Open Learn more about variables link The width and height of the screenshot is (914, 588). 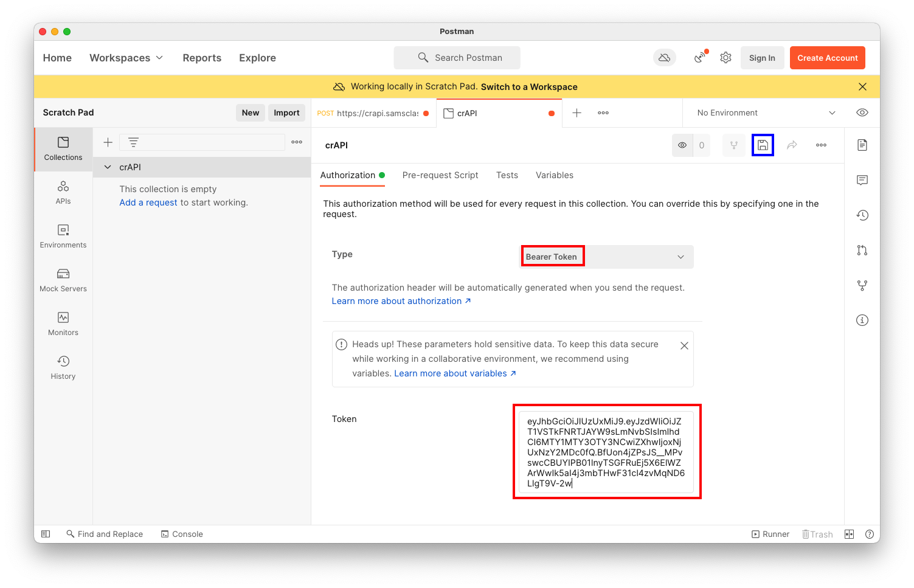tap(455, 373)
